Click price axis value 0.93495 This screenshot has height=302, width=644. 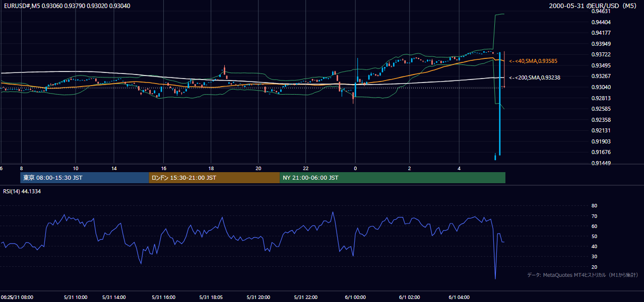(601, 65)
